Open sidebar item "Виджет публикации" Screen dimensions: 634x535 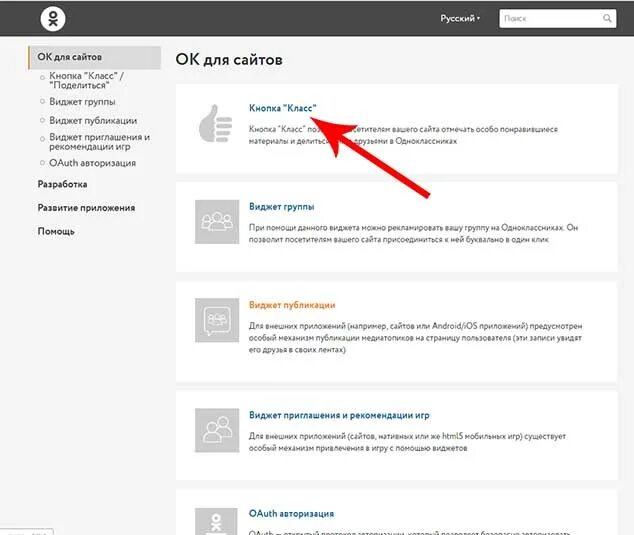click(x=93, y=121)
